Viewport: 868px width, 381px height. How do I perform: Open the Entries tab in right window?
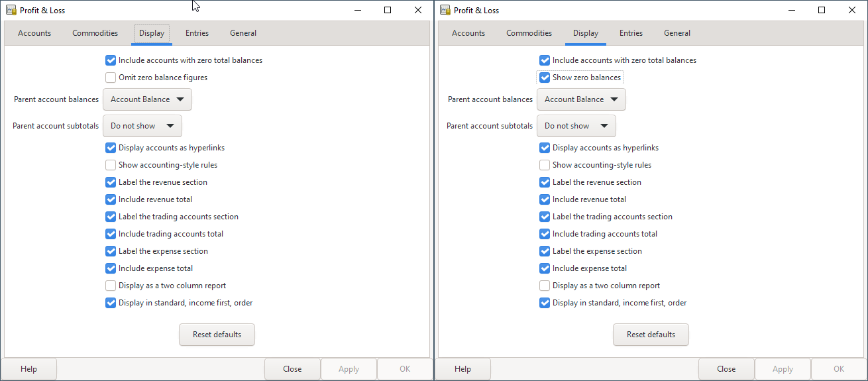click(631, 33)
